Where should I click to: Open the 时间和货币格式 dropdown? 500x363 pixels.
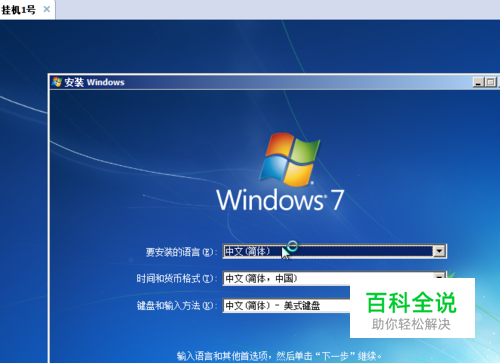point(334,278)
